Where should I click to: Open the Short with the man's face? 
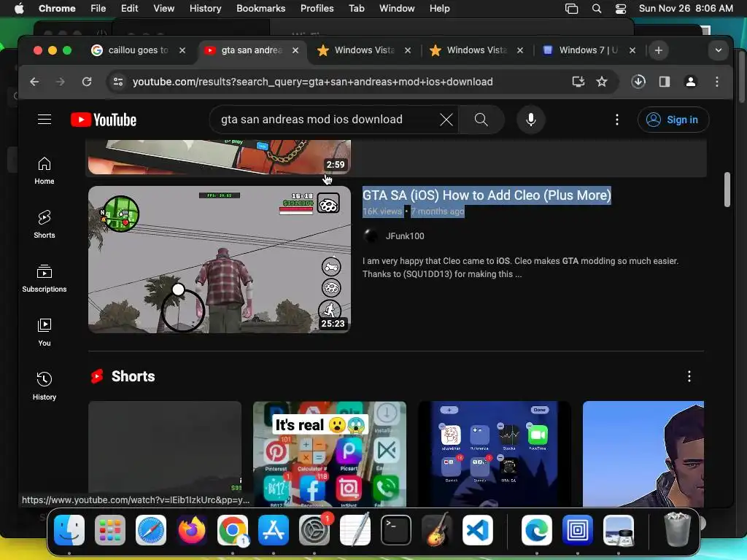pos(643,454)
